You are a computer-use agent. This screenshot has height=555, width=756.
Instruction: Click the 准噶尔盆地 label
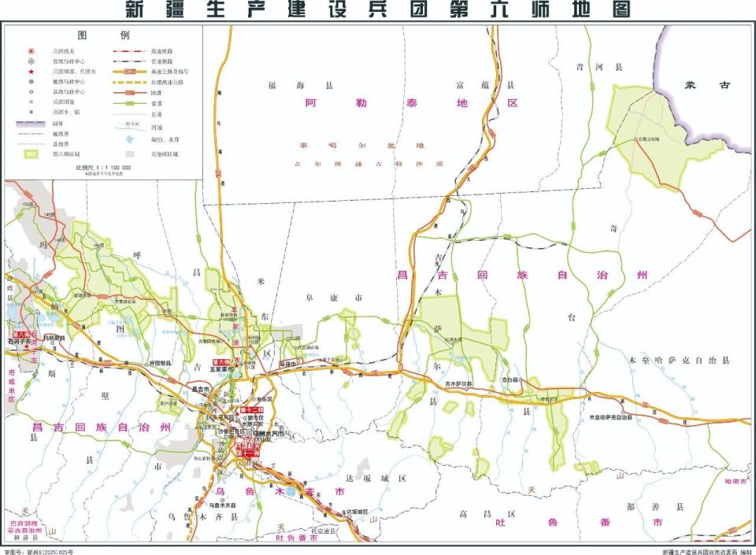coord(361,145)
